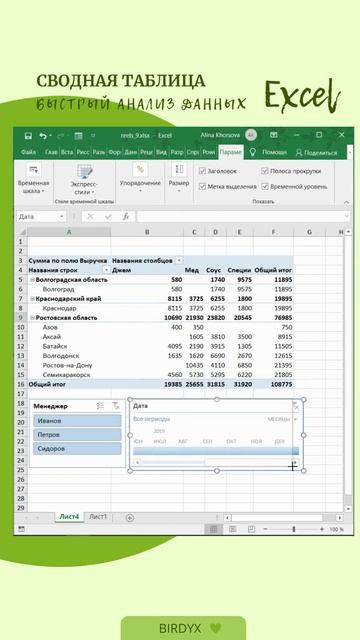Open the МЕСЯЦЫ time level dropdown
This screenshot has width=360, height=640.
point(296,420)
